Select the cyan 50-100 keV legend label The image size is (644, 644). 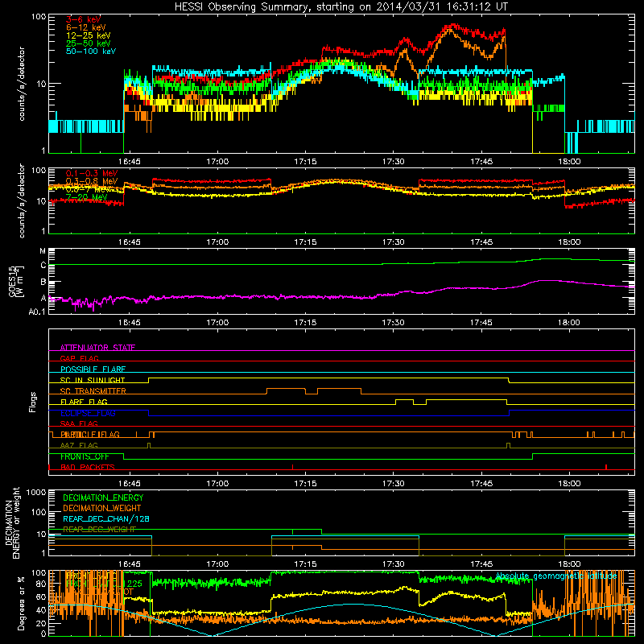91,52
